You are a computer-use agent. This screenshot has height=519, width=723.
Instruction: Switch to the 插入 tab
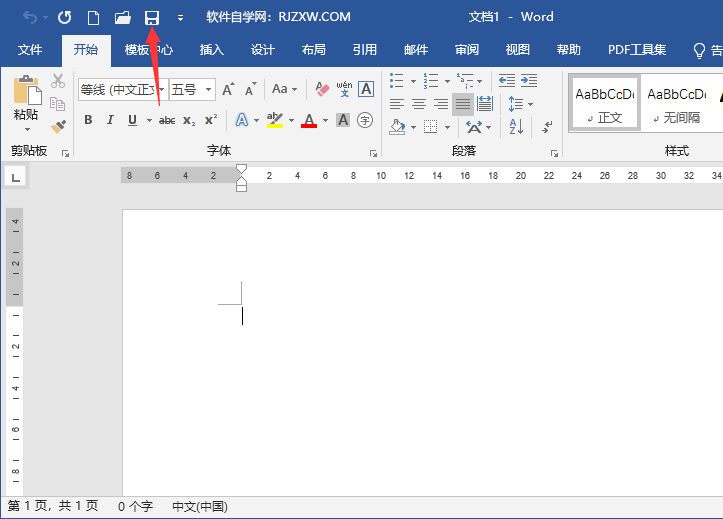click(x=212, y=50)
